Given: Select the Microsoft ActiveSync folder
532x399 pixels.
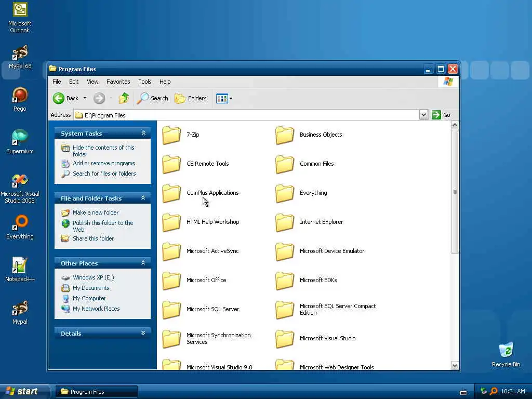Looking at the screenshot, I should point(201,251).
